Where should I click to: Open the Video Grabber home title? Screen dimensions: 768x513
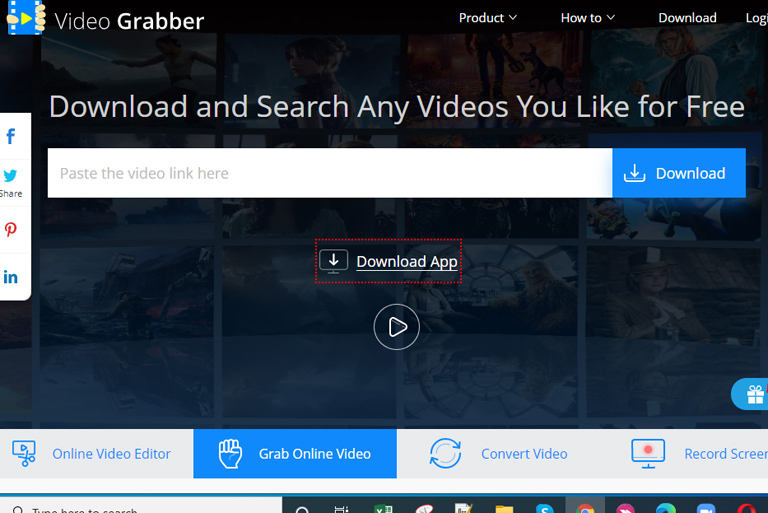[129, 21]
